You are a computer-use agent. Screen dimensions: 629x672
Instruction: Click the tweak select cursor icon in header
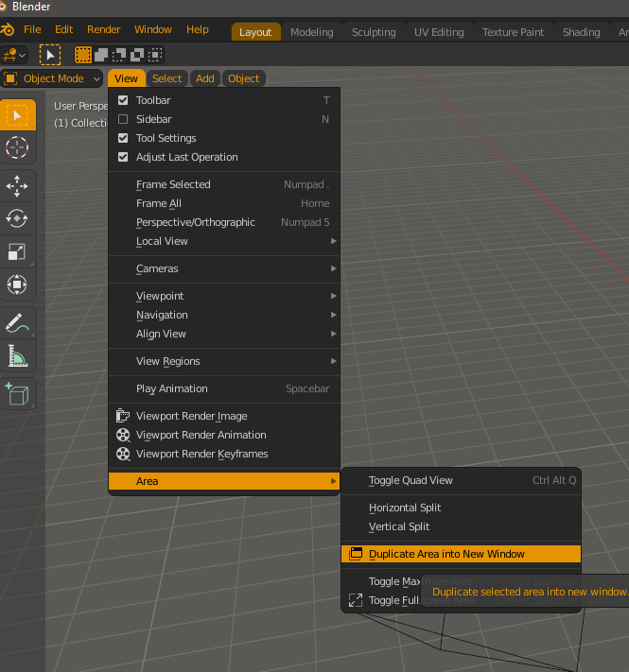(x=50, y=55)
